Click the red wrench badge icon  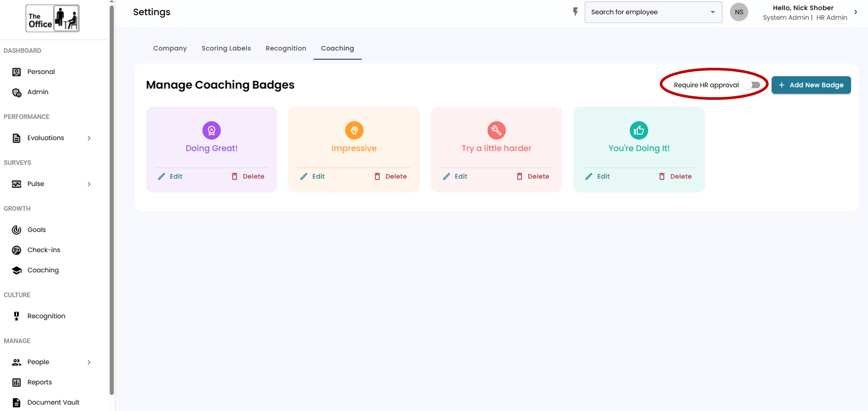pos(496,130)
